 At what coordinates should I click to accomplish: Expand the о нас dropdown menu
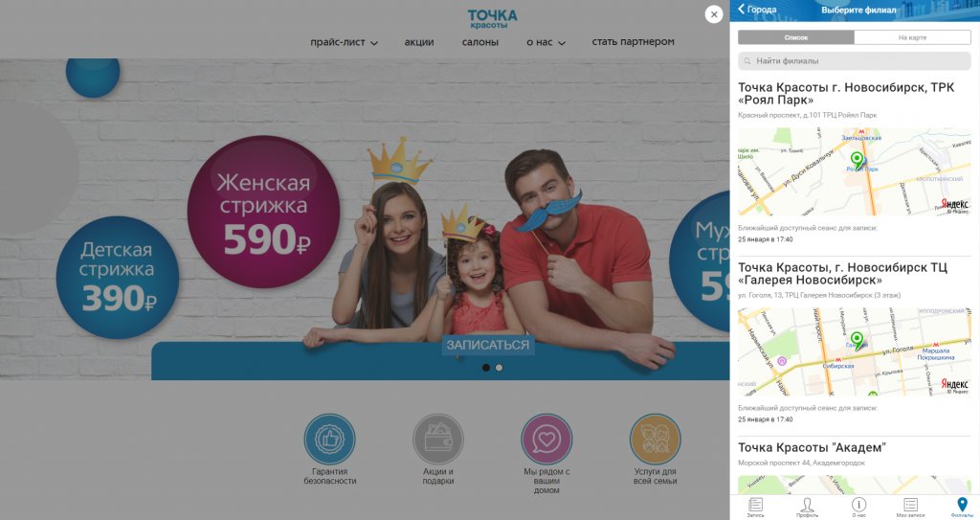(x=546, y=42)
